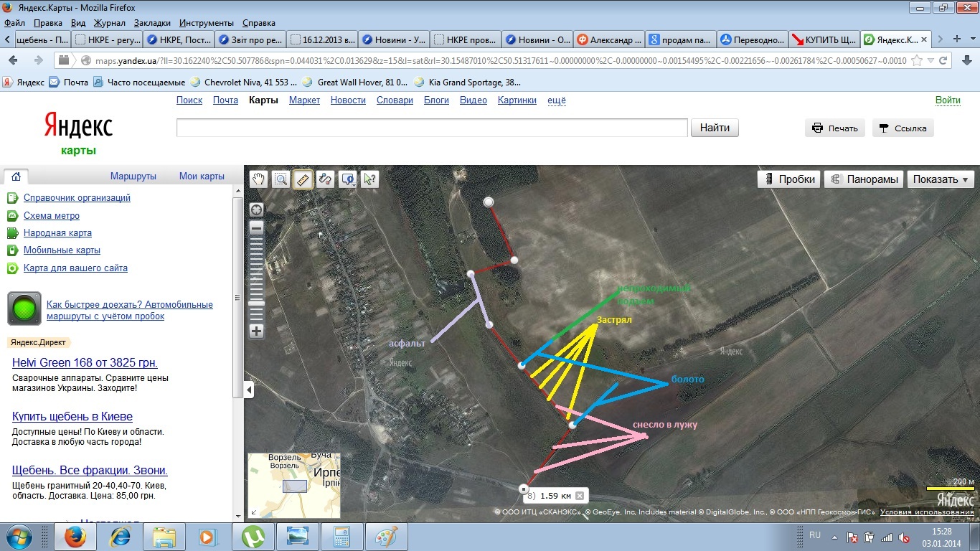
Task: Click the top ruler route endpoint marker
Action: (489, 202)
